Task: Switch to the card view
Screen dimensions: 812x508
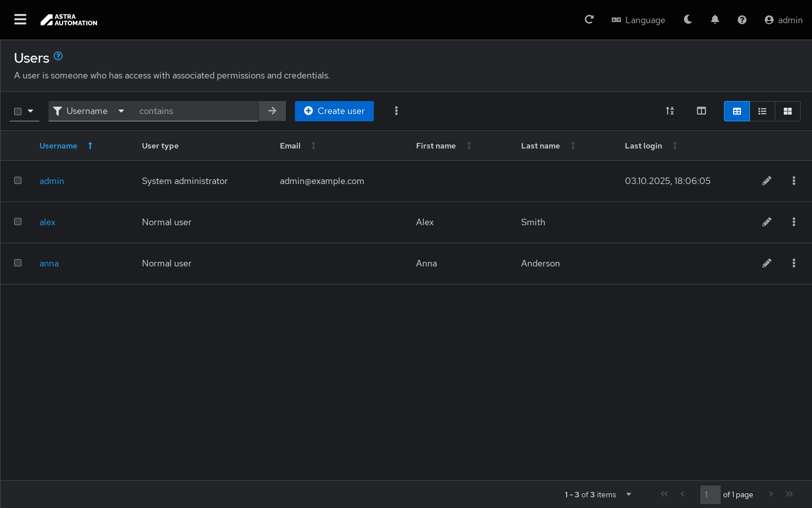Action: (788, 111)
